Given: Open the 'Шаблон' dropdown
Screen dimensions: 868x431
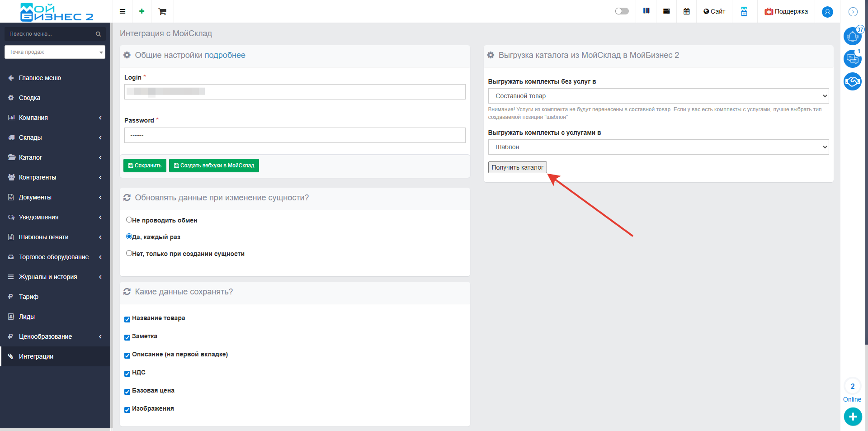Looking at the screenshot, I should [658, 147].
